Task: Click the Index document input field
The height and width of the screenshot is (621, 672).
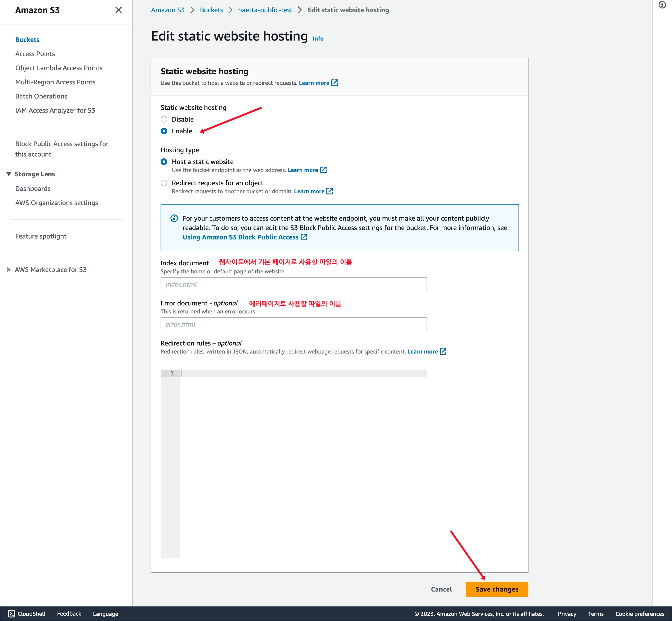Action: point(294,284)
